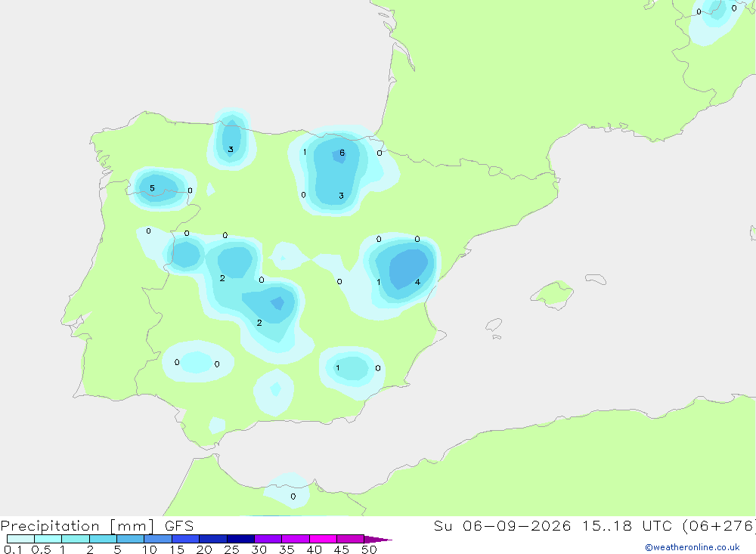Click the "Su 06-09-2026" date text

[503, 526]
